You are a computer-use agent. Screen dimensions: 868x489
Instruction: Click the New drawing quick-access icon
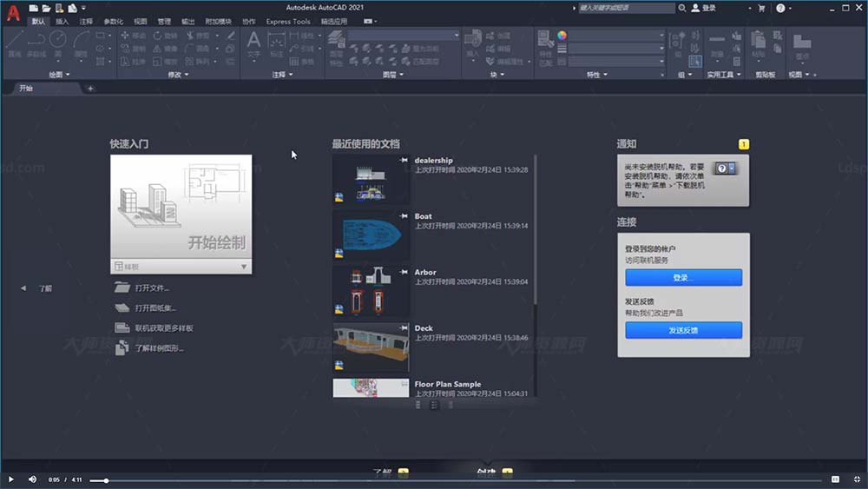point(34,8)
